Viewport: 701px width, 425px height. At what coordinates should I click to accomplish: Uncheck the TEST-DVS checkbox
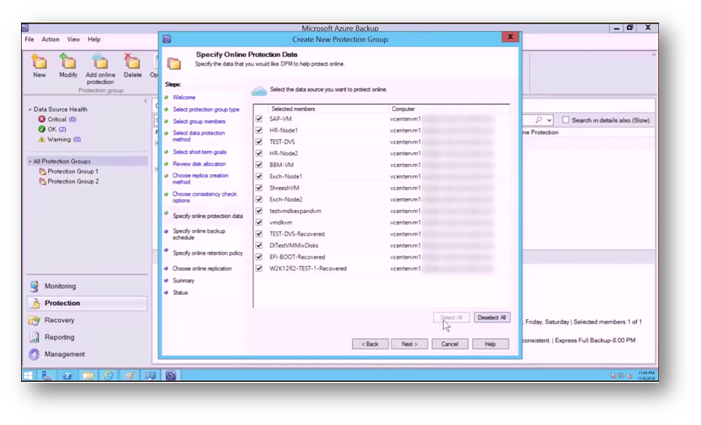point(259,142)
